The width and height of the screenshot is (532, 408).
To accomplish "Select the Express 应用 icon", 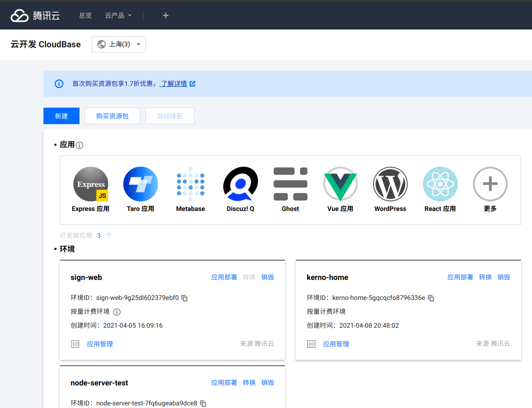I will 91,184.
